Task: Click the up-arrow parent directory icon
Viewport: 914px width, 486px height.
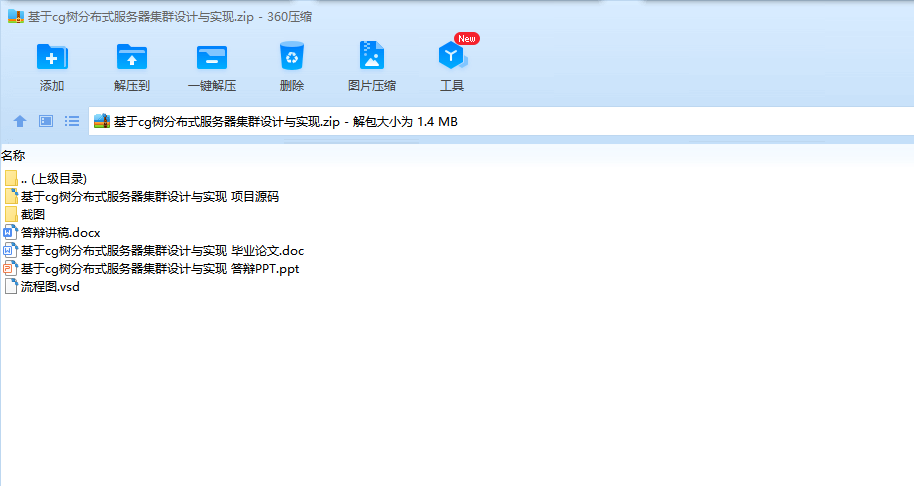Action: click(x=20, y=121)
